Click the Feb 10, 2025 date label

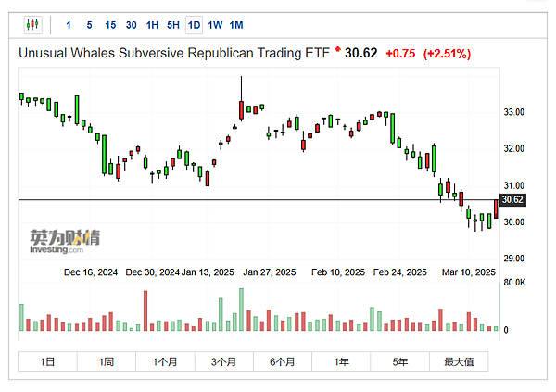pyautogui.click(x=338, y=272)
